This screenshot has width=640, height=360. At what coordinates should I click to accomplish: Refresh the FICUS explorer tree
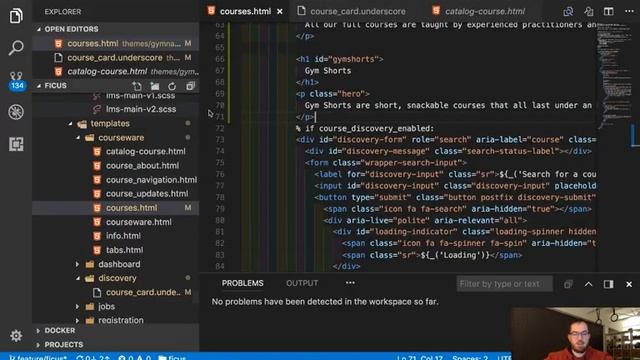coord(172,86)
